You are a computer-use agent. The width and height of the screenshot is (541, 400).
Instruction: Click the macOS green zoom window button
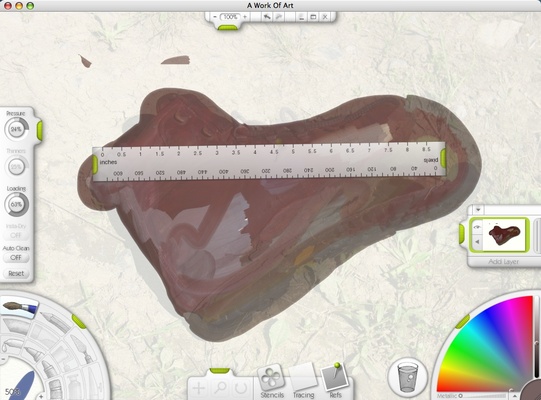pyautogui.click(x=30, y=6)
